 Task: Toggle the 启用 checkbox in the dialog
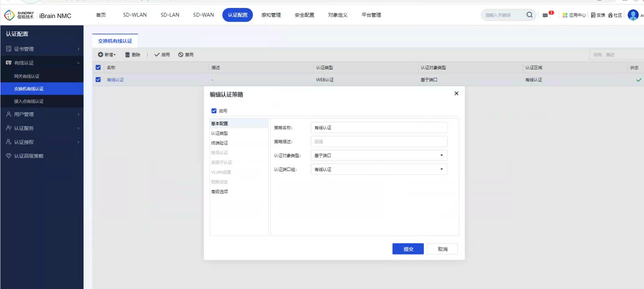click(x=214, y=111)
